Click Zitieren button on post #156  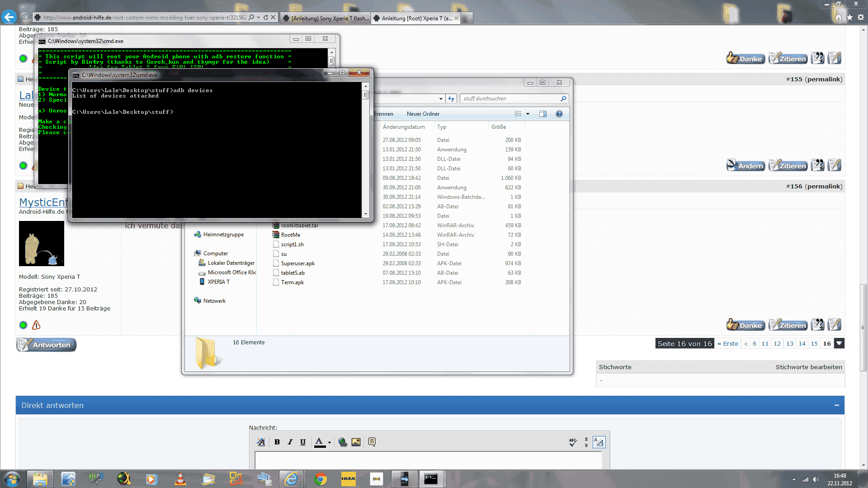tap(788, 325)
